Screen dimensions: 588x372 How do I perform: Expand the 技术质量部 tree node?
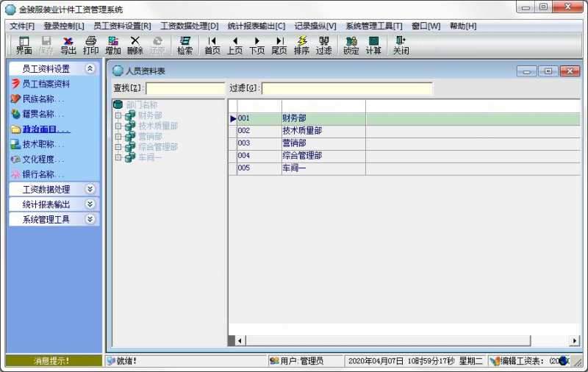point(118,126)
